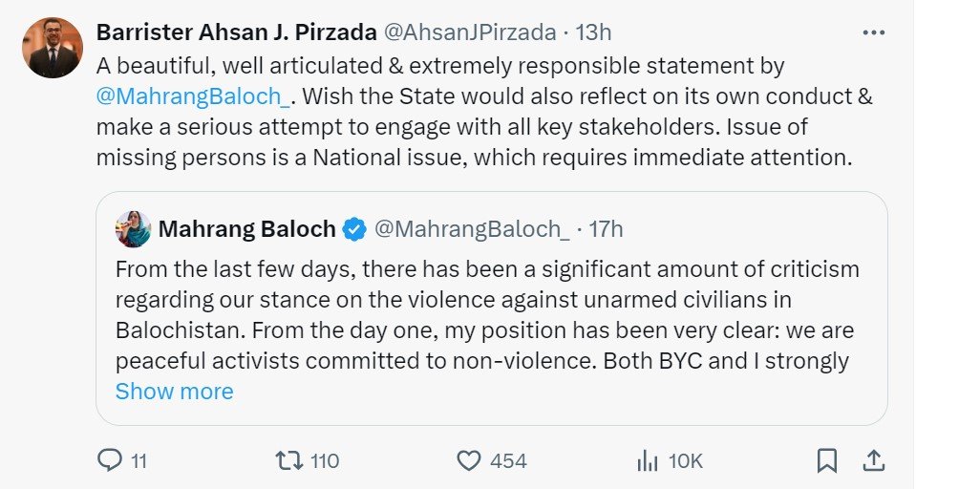Expand quoted tweet with Show more

174,392
